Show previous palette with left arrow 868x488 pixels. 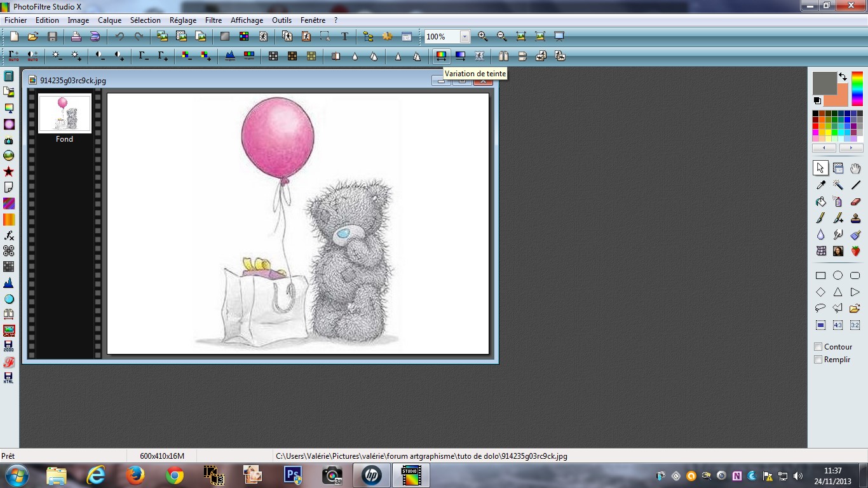point(824,148)
